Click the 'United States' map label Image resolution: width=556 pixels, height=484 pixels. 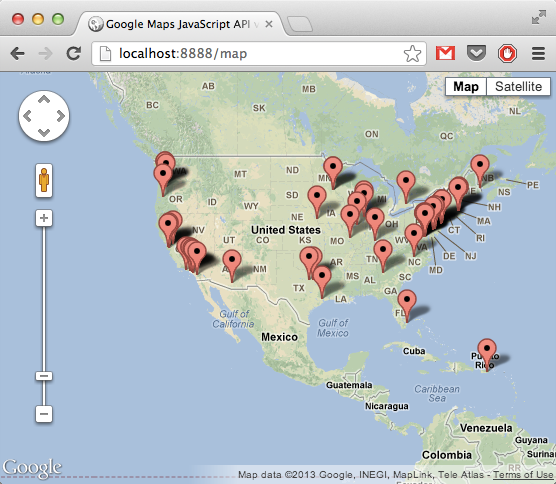tap(286, 230)
